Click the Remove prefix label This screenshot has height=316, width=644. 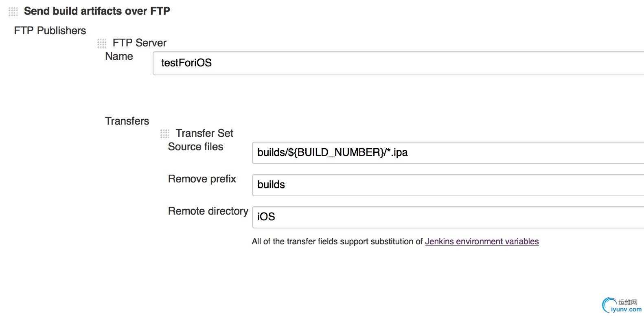point(202,179)
